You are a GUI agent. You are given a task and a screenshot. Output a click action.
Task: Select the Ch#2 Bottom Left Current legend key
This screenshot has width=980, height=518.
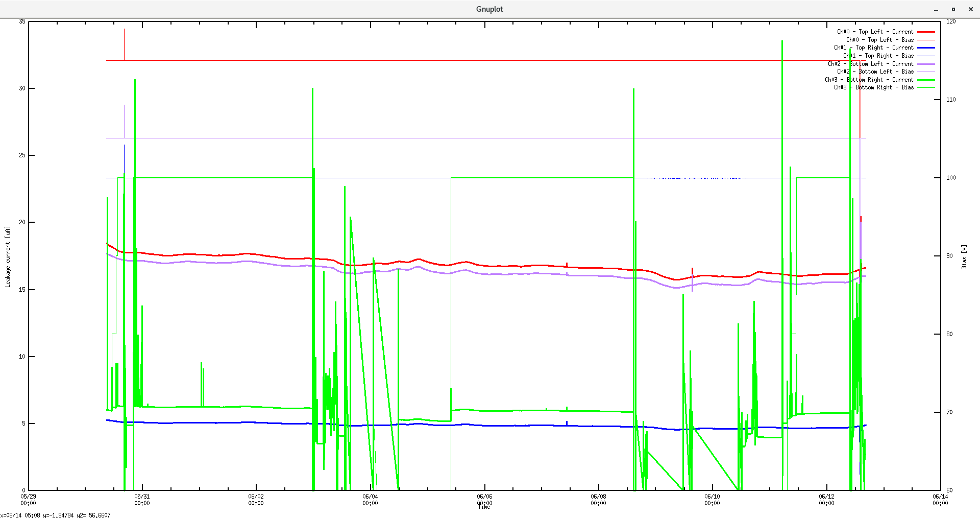[x=925, y=63]
